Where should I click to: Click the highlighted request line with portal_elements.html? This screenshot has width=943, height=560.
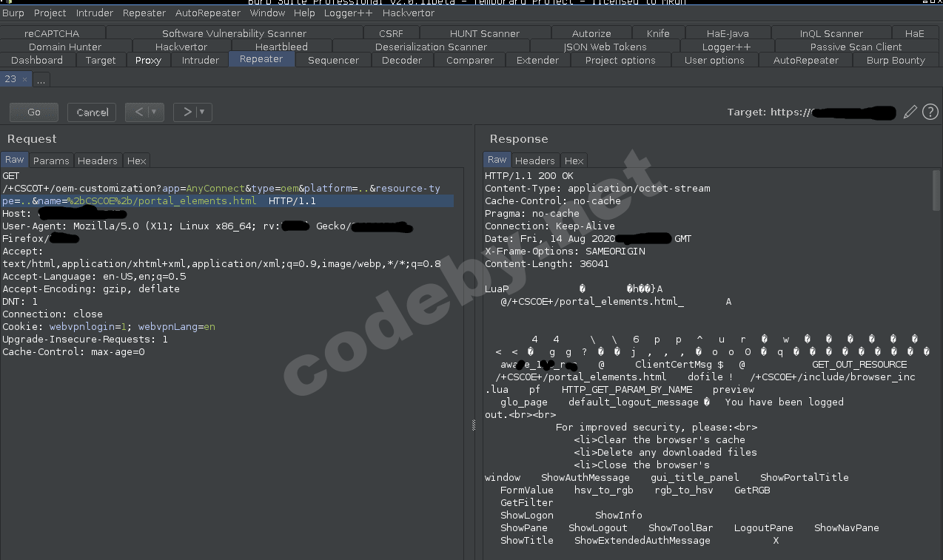click(227, 201)
